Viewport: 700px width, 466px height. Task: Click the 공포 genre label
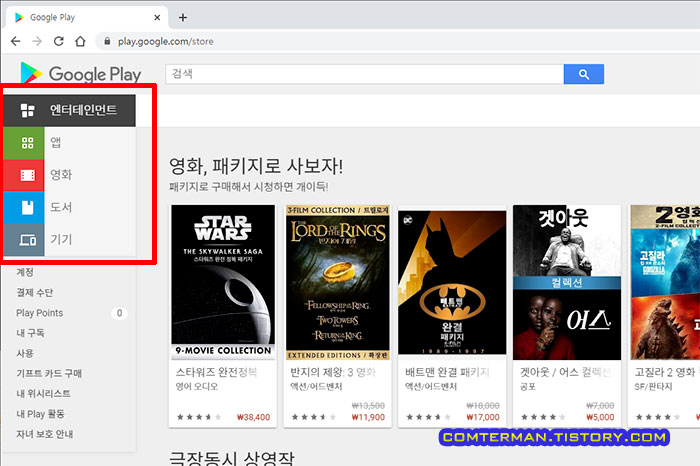tap(528, 387)
